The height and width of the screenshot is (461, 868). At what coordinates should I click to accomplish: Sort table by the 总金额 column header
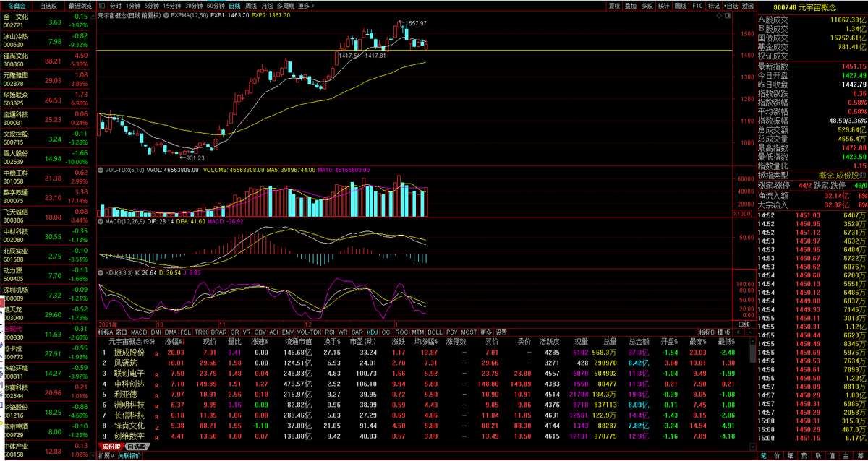639,341
